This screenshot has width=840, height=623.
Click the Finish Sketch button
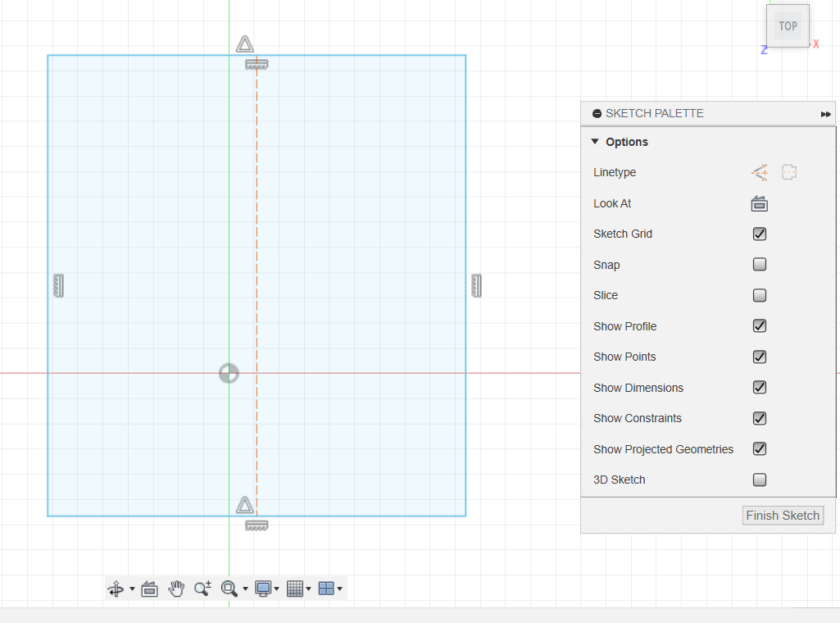(783, 516)
